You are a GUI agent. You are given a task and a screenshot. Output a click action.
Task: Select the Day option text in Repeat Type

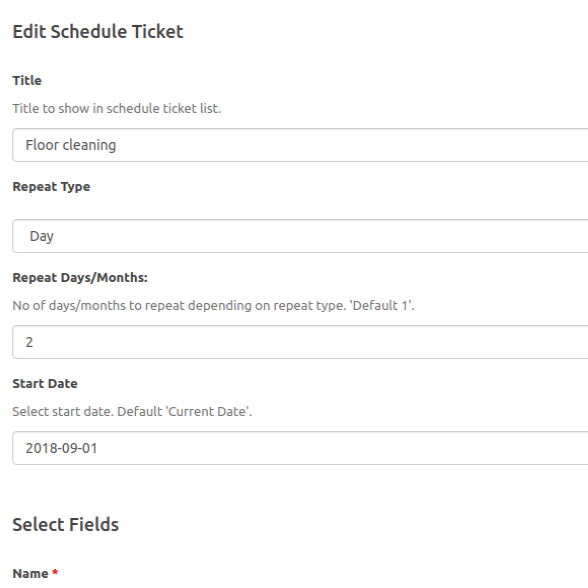pos(42,236)
